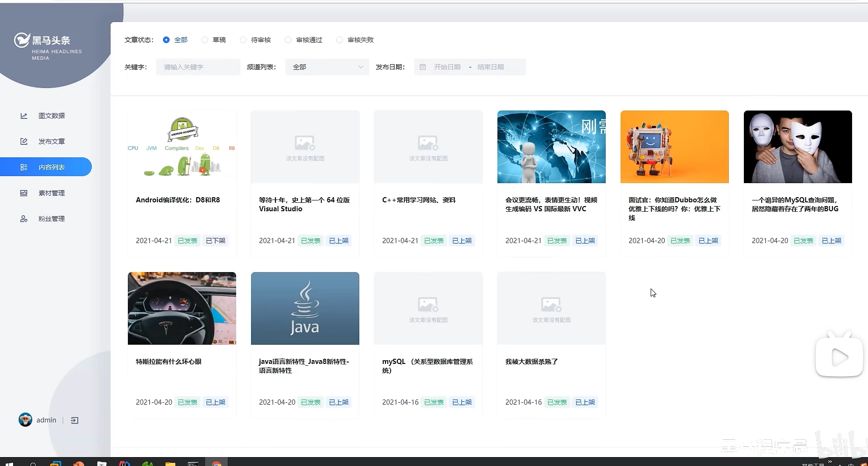Click the admin avatar picture
Screen dimensions: 868x466
[25, 420]
